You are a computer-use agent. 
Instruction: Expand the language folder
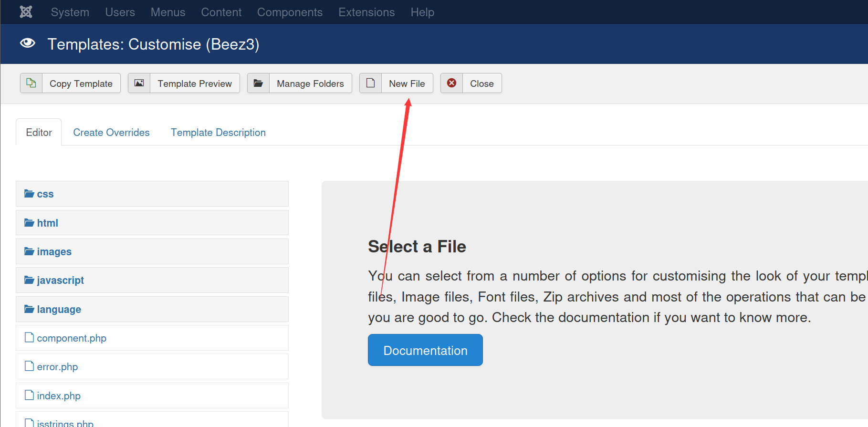click(x=59, y=309)
